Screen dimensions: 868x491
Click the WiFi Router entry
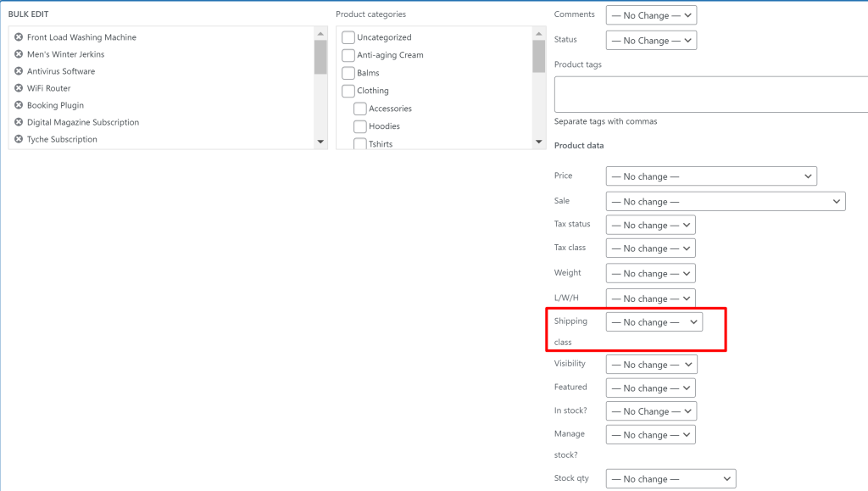coord(48,88)
